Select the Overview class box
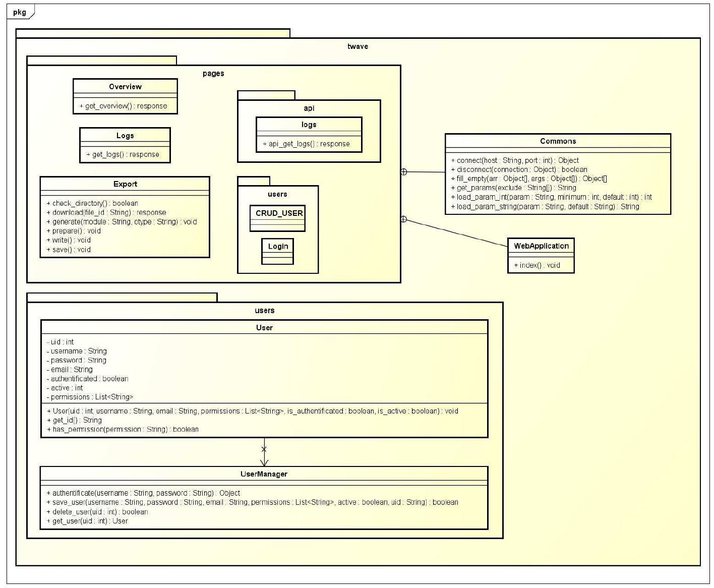This screenshot has height=588, width=714. coord(125,87)
